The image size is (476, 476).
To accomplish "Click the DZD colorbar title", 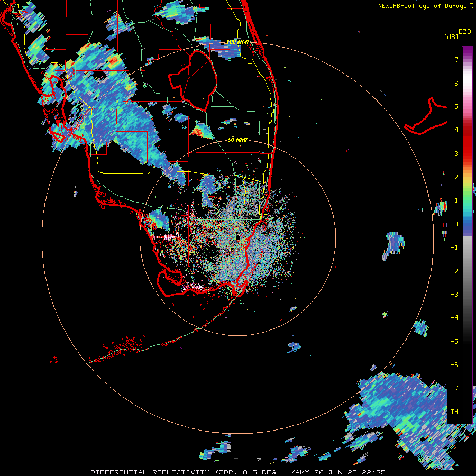I will [x=465, y=31].
